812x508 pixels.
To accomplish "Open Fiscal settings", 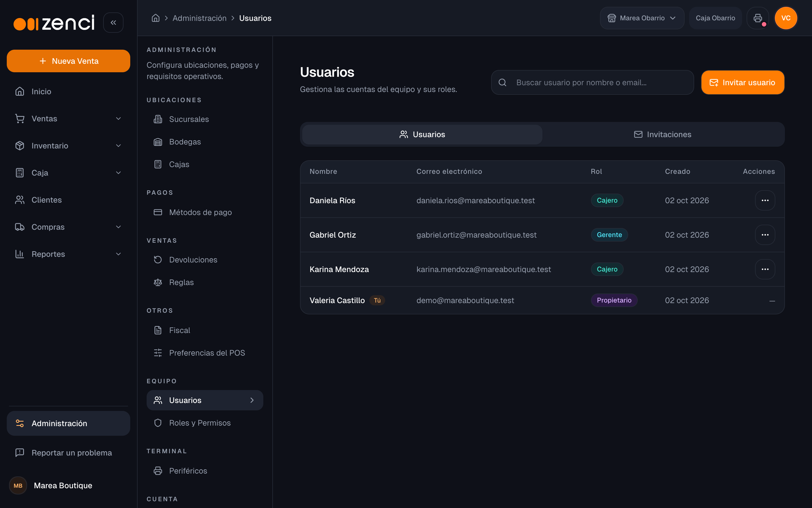I will pyautogui.click(x=205, y=330).
